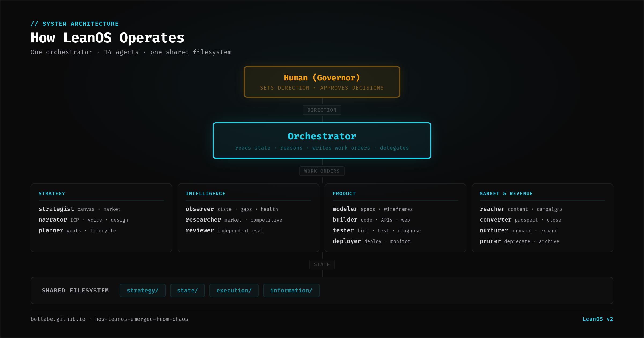Click the LeanOS v2 label
This screenshot has width=644, height=338.
[x=598, y=319]
